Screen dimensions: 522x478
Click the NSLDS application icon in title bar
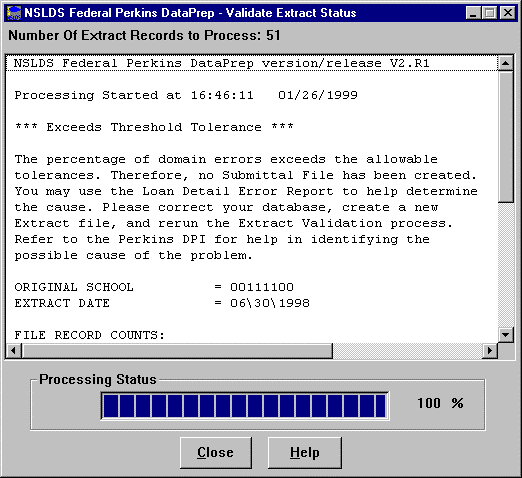tap(14, 13)
